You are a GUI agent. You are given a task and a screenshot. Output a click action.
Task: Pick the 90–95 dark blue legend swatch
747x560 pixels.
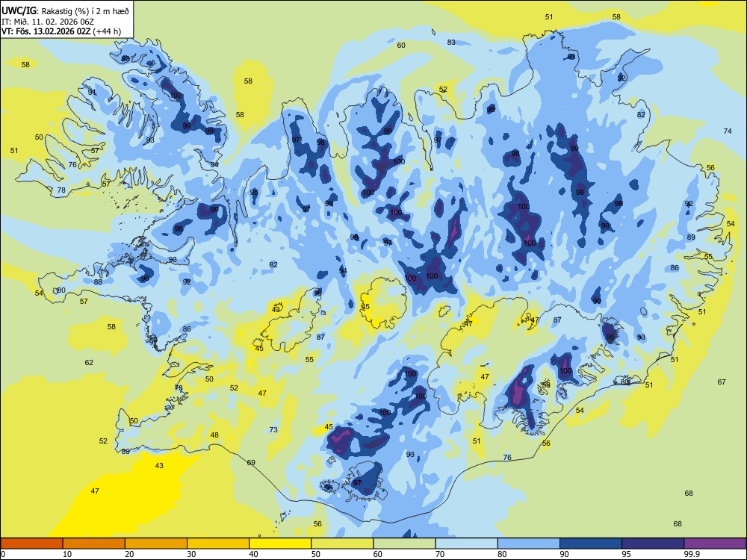coord(591,544)
